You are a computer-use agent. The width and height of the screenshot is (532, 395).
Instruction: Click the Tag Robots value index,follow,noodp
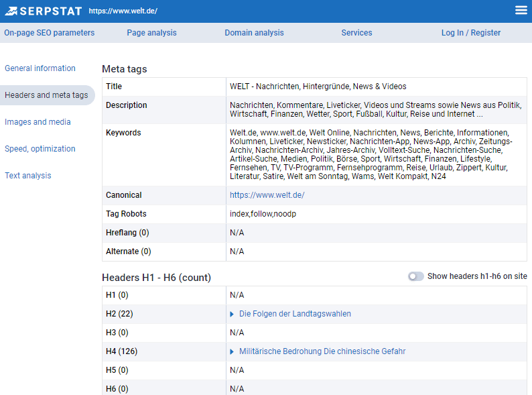point(263,214)
